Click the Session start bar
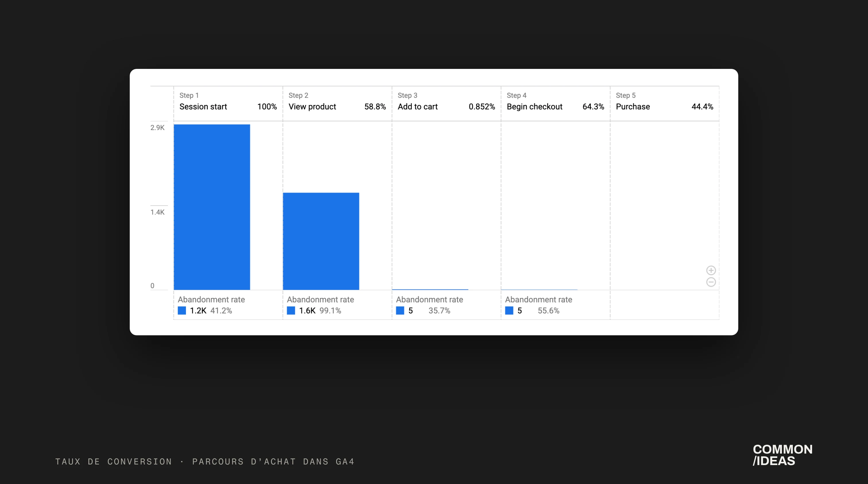 212,207
